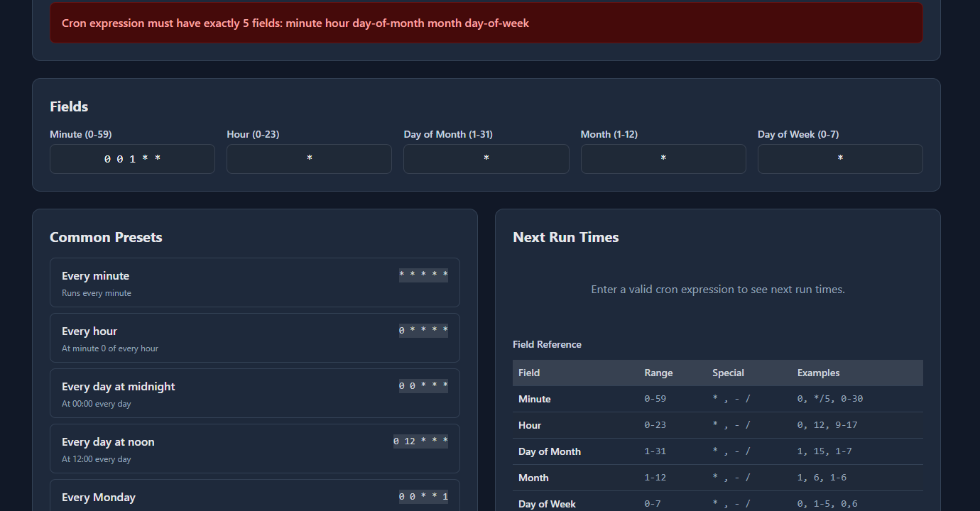The height and width of the screenshot is (511, 980).
Task: Click the "0 0 * * 1" badge
Action: 423,495
